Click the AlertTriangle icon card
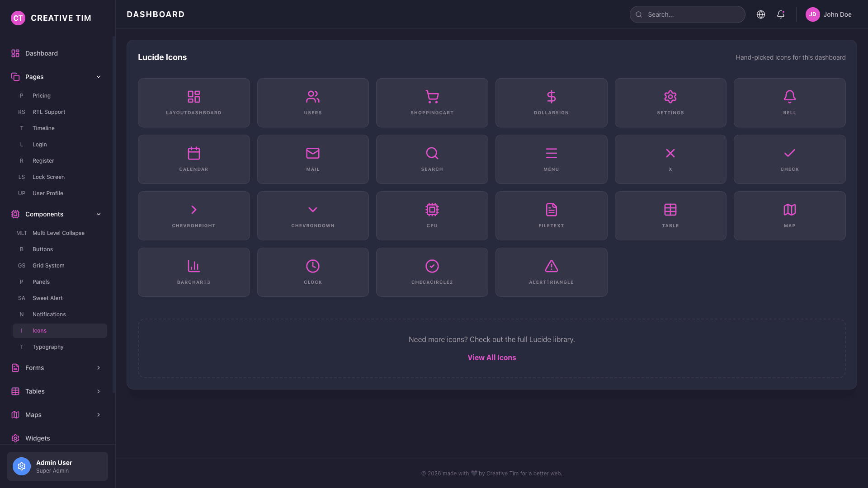This screenshot has width=868, height=488. tap(551, 272)
